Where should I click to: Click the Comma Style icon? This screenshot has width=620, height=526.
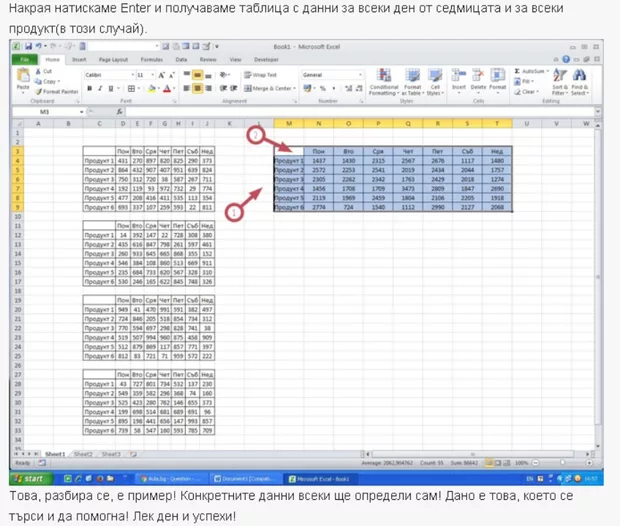(x=334, y=89)
